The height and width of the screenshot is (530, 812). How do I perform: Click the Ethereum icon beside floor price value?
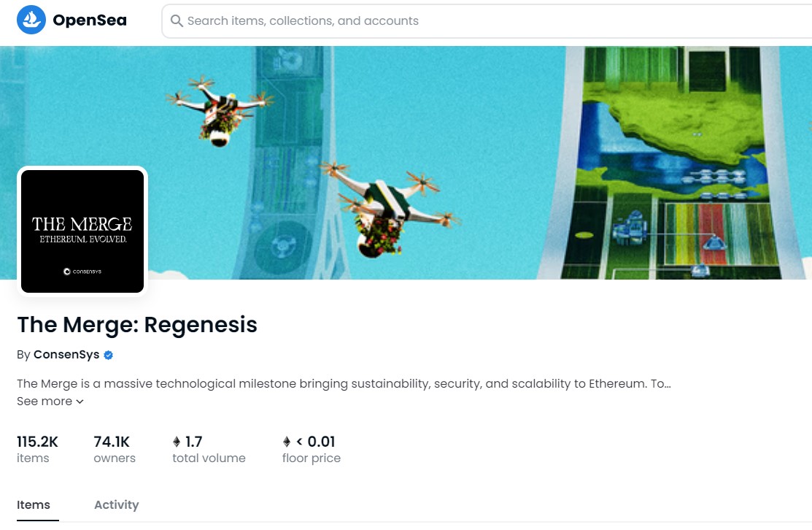coord(287,442)
